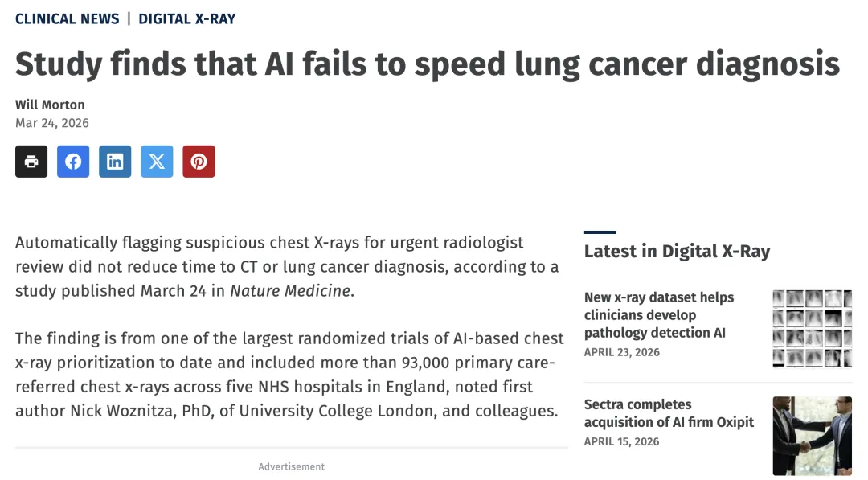868x480 pixels.
Task: Click the April 15, 2026 article date
Action: pos(621,441)
